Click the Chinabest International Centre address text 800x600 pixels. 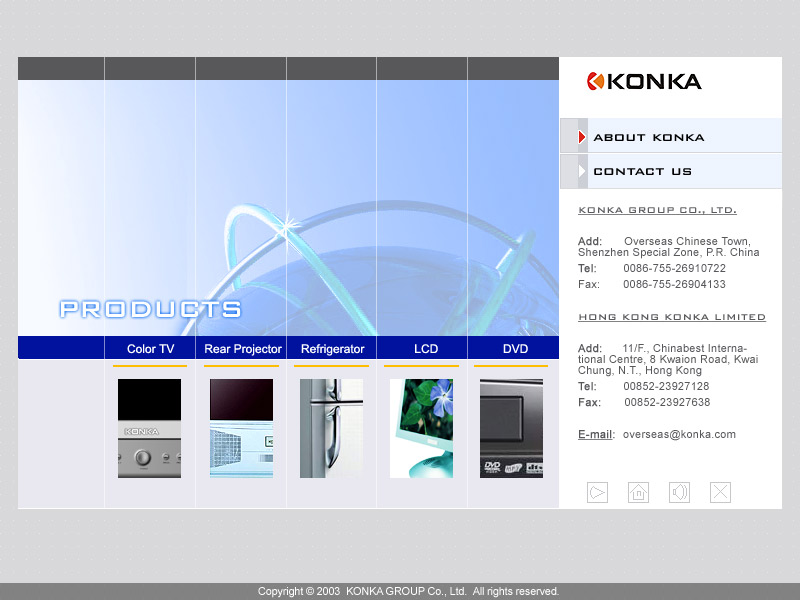668,359
